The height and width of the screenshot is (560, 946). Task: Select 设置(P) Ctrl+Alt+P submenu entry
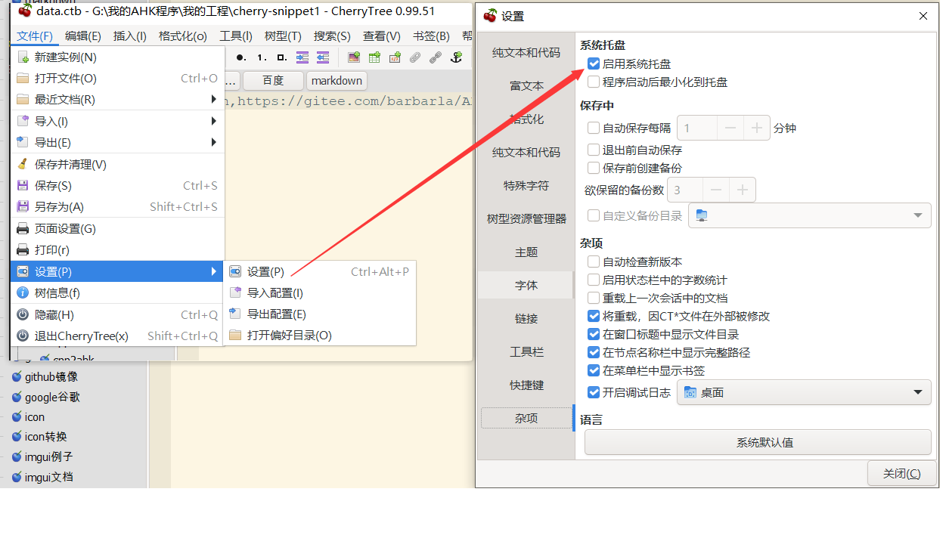(x=319, y=271)
